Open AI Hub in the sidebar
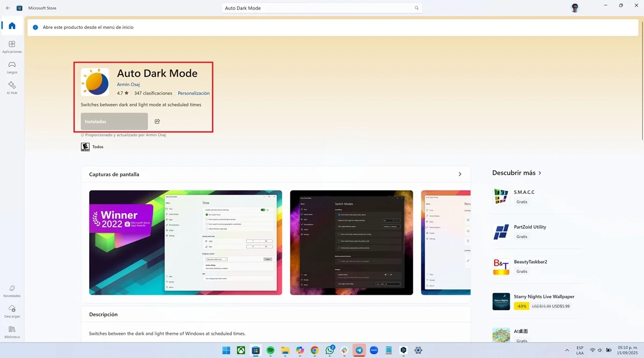Viewport: 644px width, 358px height. point(12,88)
